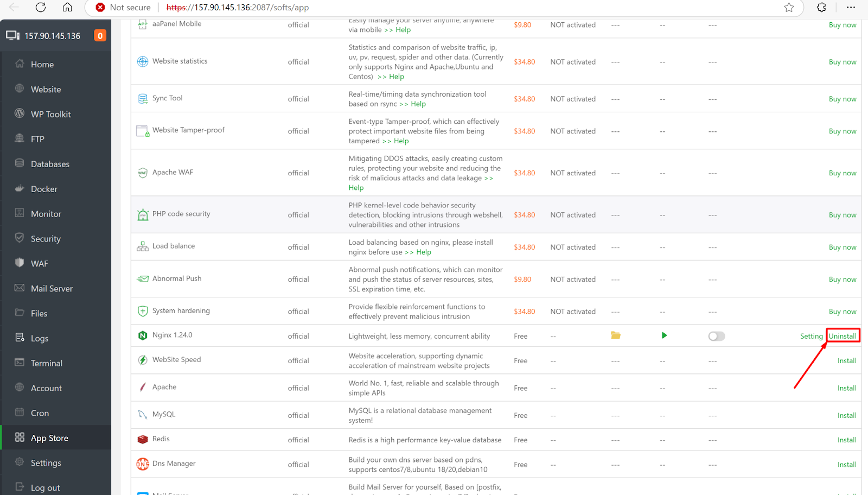This screenshot has width=868, height=495.
Task: Go to the Terminal sidebar menu
Action: (46, 363)
